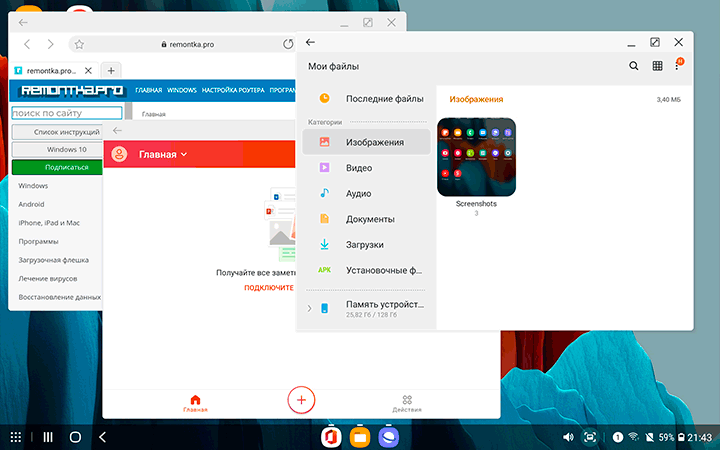Open the Установочные файлы APK category
720x450 pixels.
point(366,270)
